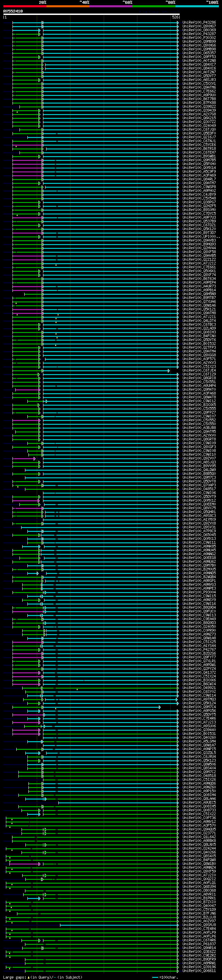Select the UniRef100_C7E661 row label
222x980 pixels.
[x=199, y=267]
